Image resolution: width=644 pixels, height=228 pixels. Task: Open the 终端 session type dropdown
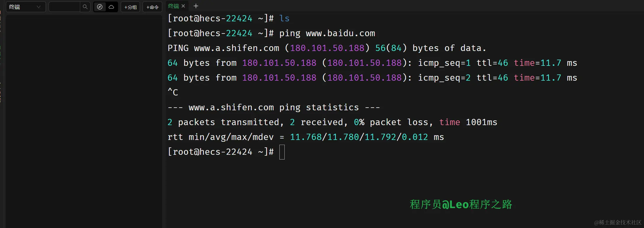coord(25,7)
